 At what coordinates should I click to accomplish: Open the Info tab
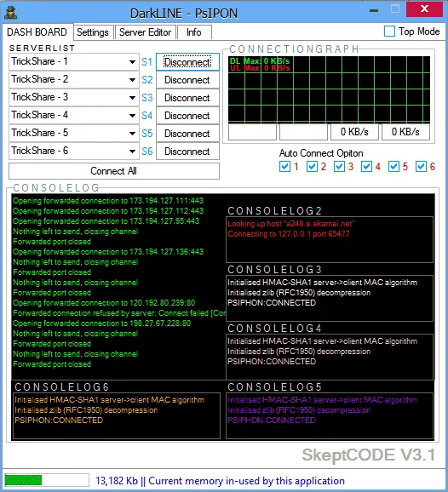tap(193, 32)
